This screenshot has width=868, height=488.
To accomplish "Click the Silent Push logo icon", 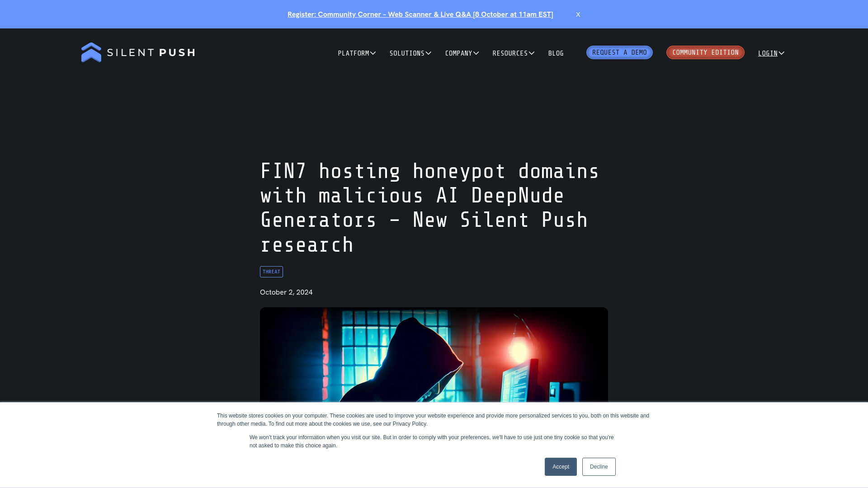I will (91, 52).
